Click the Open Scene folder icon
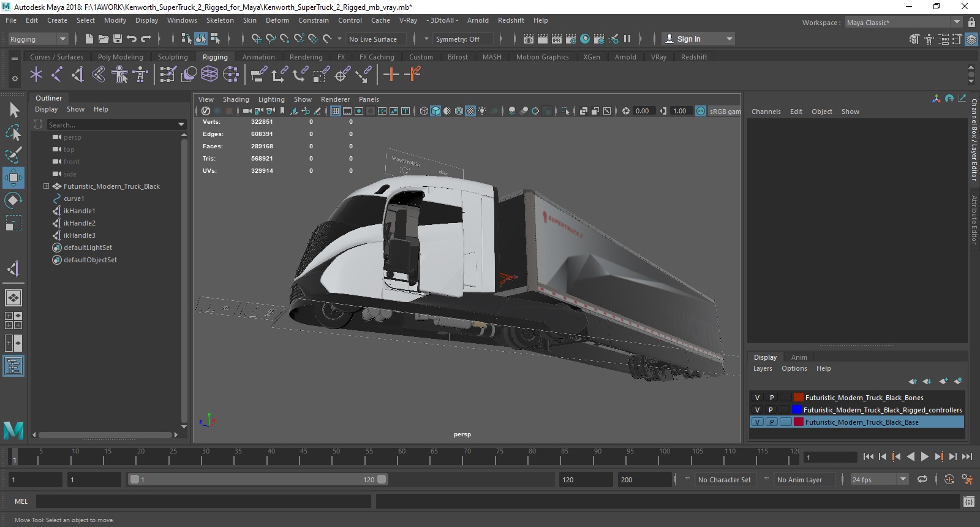Image resolution: width=980 pixels, height=527 pixels. [x=104, y=39]
